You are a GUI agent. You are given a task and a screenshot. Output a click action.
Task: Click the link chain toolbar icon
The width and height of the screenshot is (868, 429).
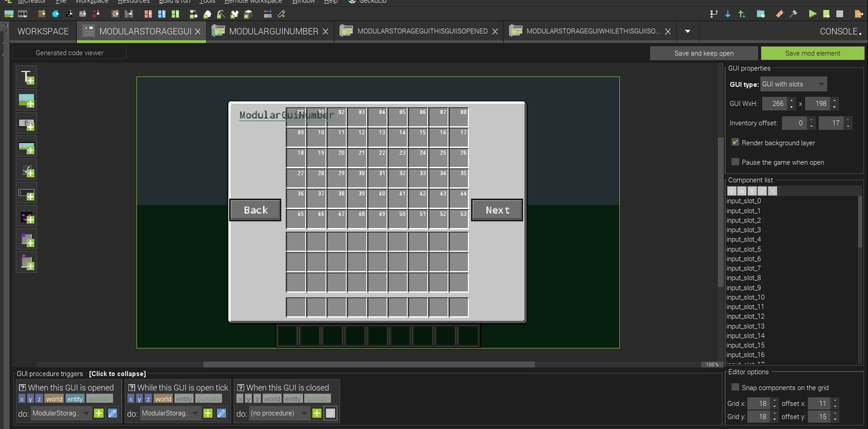[281, 14]
